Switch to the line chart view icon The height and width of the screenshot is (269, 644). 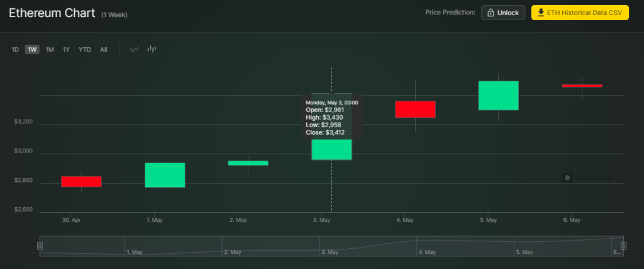(x=135, y=49)
